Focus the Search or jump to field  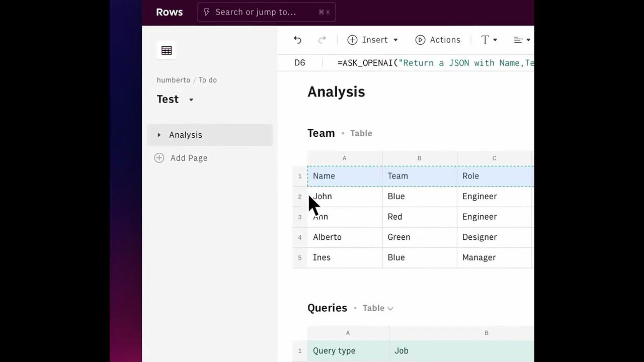[266, 12]
